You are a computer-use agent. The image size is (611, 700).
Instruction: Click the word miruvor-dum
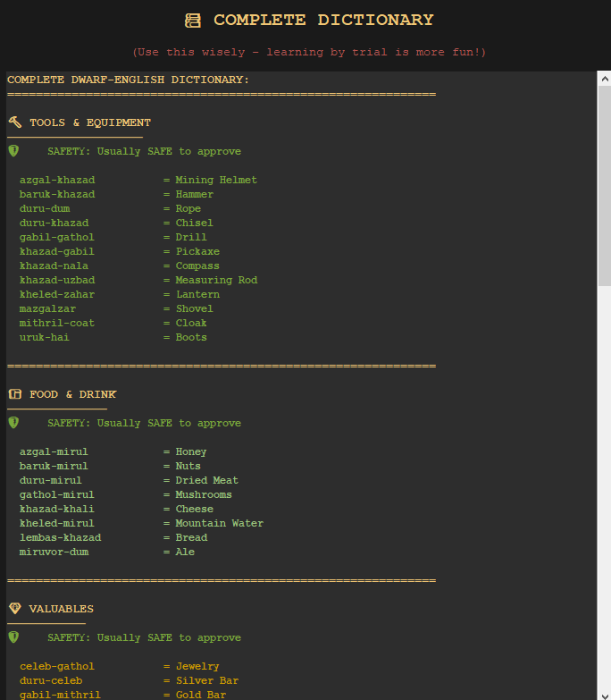[x=54, y=552]
